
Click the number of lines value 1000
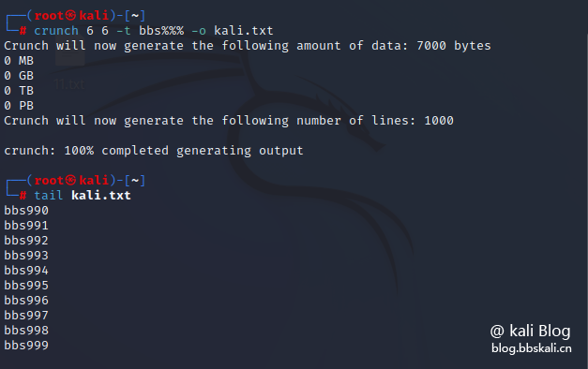tap(439, 121)
